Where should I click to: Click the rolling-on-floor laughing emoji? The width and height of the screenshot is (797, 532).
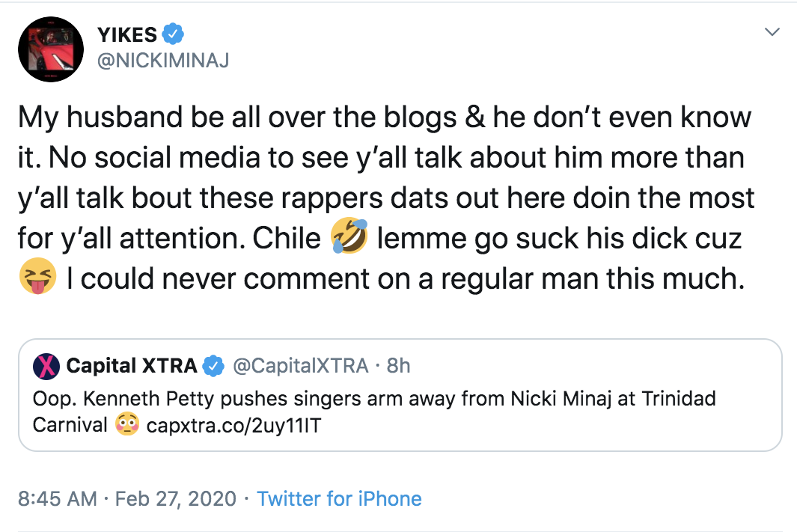coord(349,239)
